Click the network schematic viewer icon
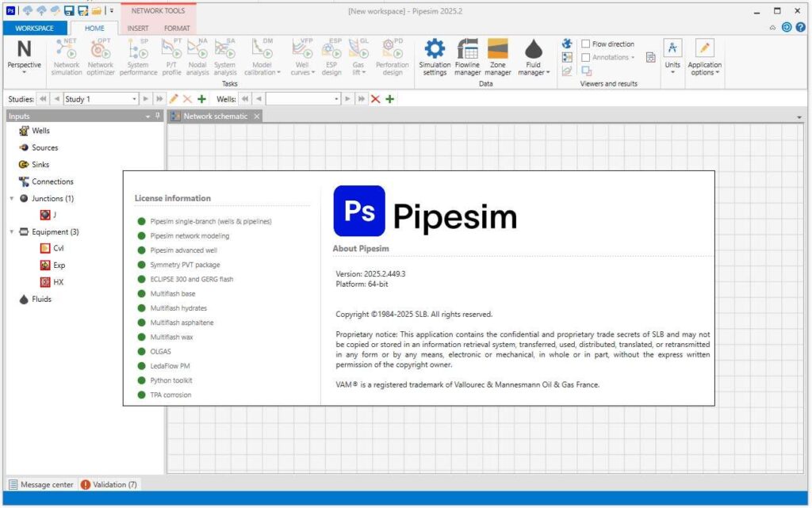812x508 pixels. tap(567, 57)
